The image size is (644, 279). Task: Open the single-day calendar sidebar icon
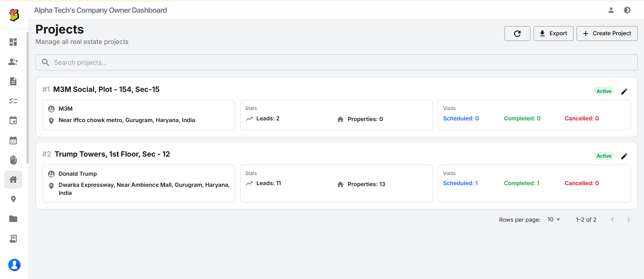click(13, 120)
